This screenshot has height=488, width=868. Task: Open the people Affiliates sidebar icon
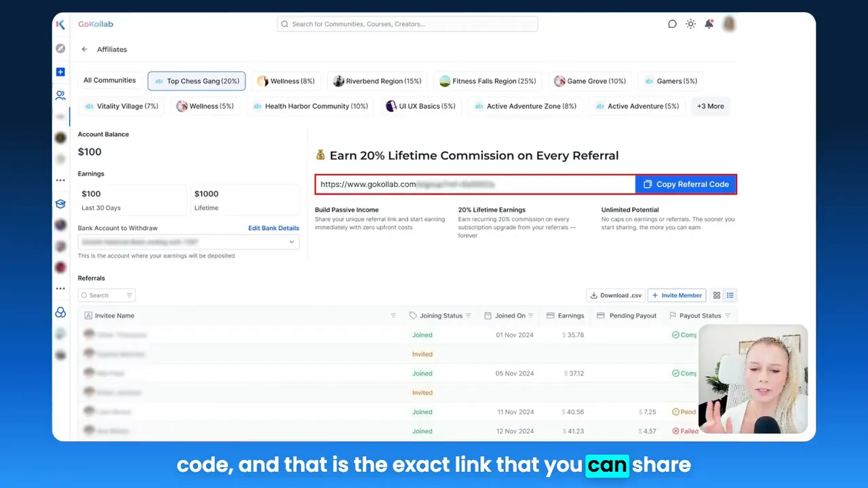60,96
